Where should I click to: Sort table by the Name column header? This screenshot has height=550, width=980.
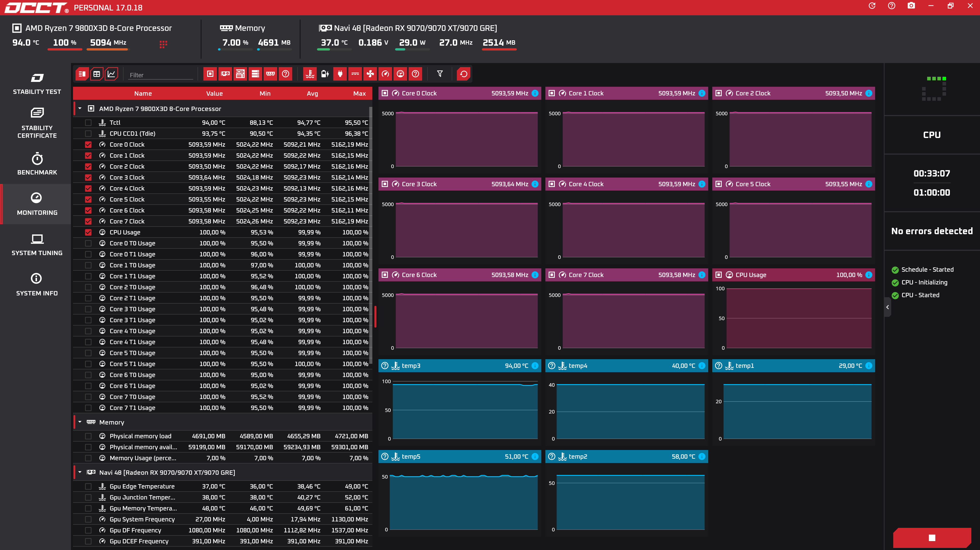click(143, 94)
